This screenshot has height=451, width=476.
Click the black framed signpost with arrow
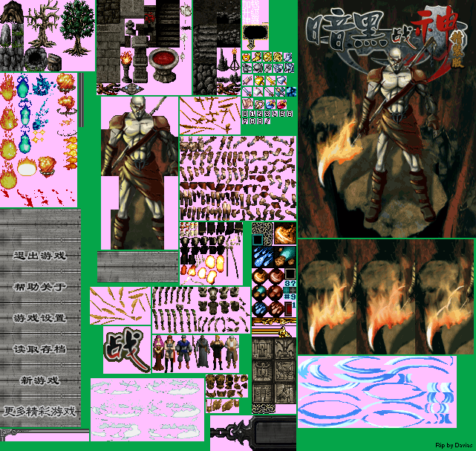point(255,37)
